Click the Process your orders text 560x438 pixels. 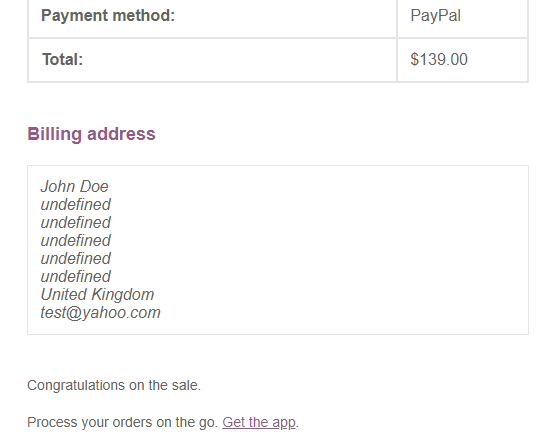[x=122, y=422]
